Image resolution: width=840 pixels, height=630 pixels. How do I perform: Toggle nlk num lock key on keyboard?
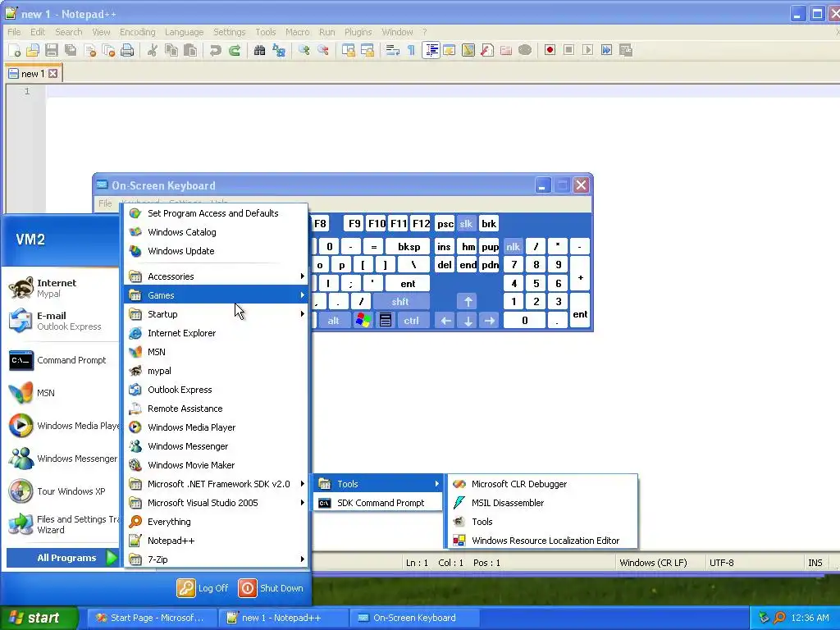(x=514, y=246)
